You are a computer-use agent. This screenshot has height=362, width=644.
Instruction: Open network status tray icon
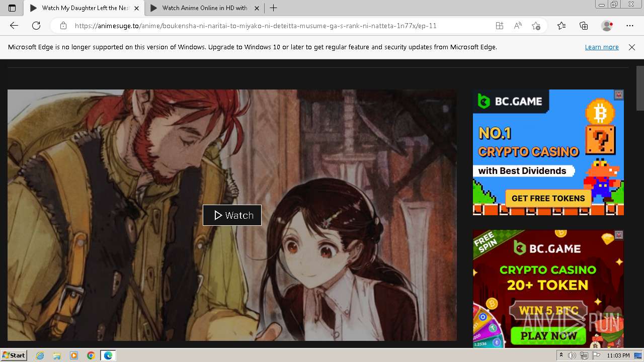click(x=584, y=355)
